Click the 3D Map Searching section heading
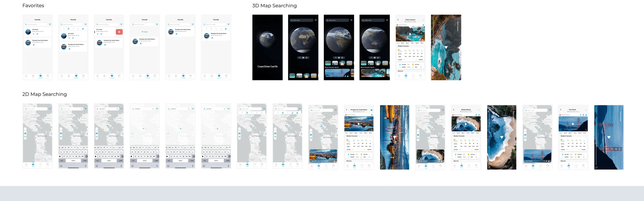 [274, 6]
